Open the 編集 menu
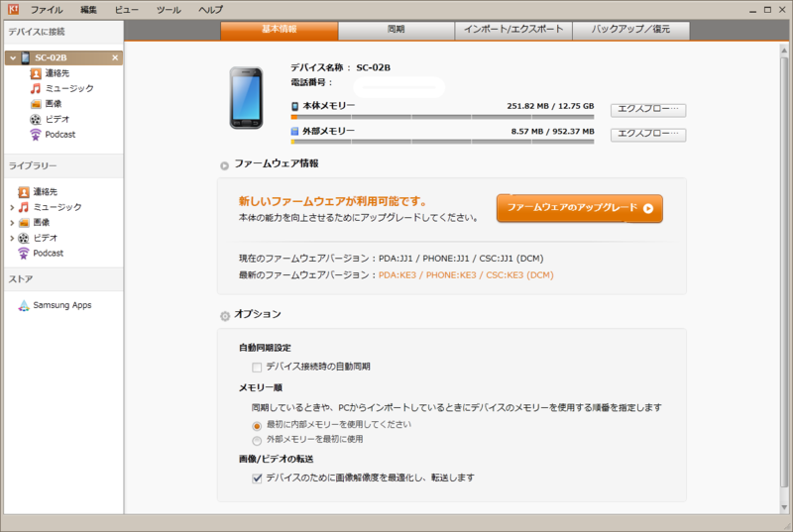Viewport: 793px width, 532px height. [88, 10]
